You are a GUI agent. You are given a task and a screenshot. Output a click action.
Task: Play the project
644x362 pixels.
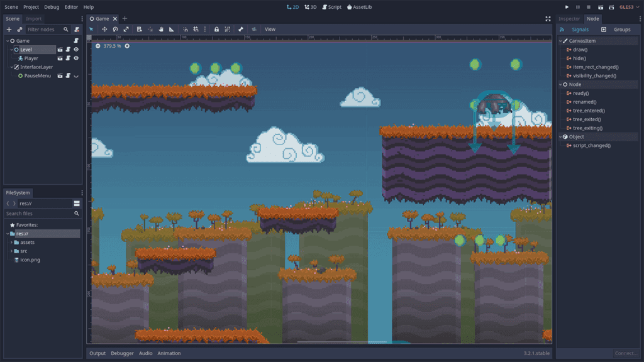[567, 7]
